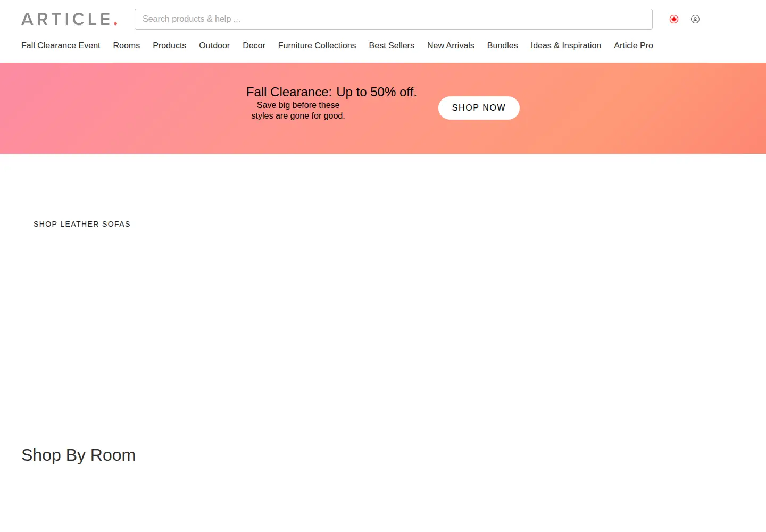Go to Best Sellers
The image size is (766, 532).
pos(392,46)
